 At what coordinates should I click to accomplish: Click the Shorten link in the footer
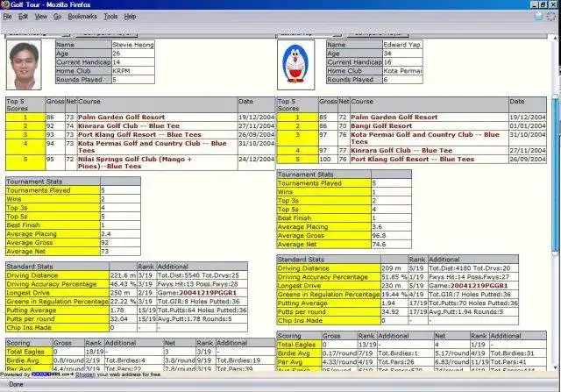point(86,374)
